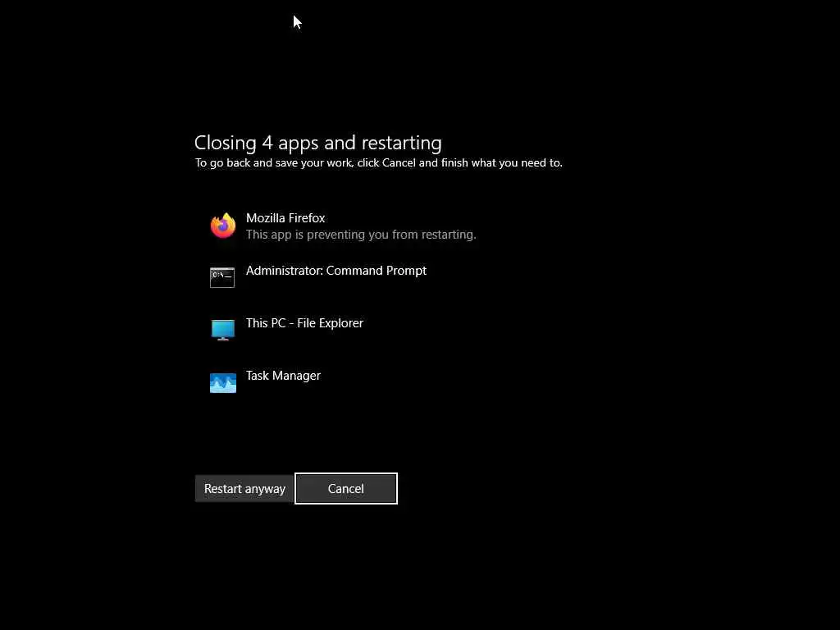Viewport: 840px width, 630px height.
Task: Select the "Mozilla Firefox" label
Action: [x=285, y=218]
